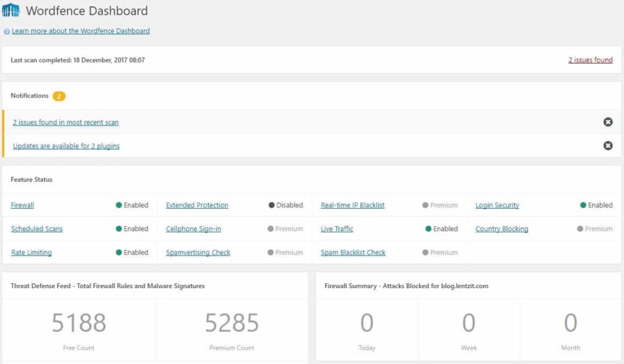
Task: Open Rate Limiting options
Action: (x=31, y=253)
